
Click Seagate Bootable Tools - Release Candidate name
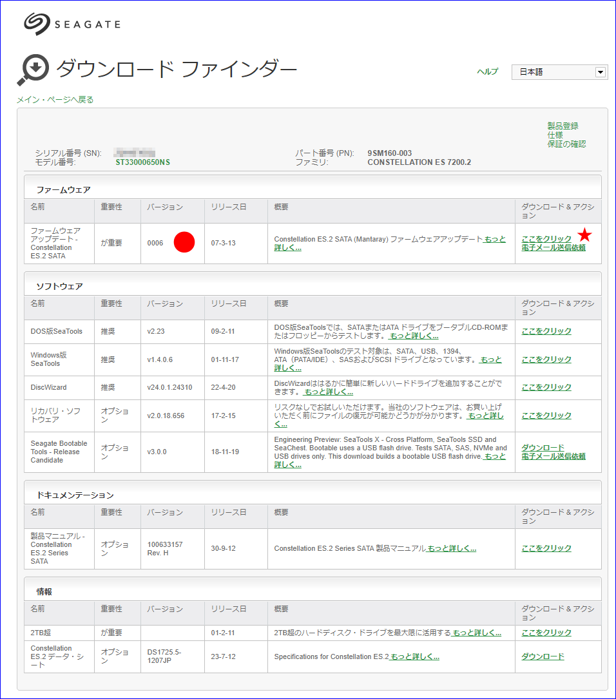59,452
